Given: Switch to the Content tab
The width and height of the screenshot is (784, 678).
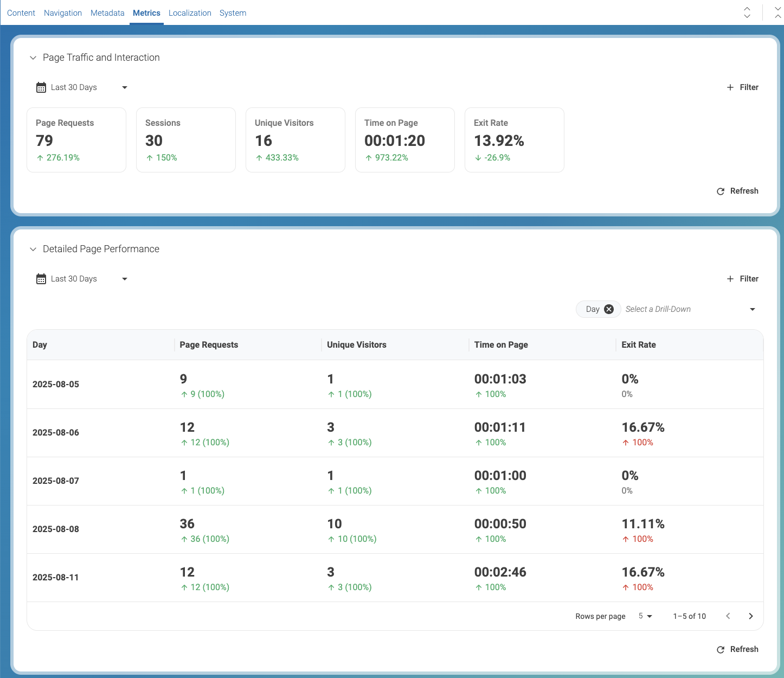Looking at the screenshot, I should click(x=21, y=12).
